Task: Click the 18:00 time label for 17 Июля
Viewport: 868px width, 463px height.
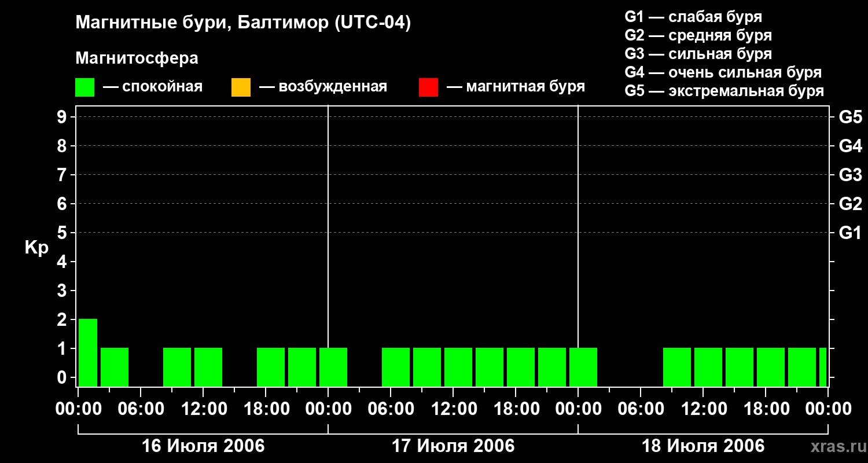Action: tap(516, 409)
